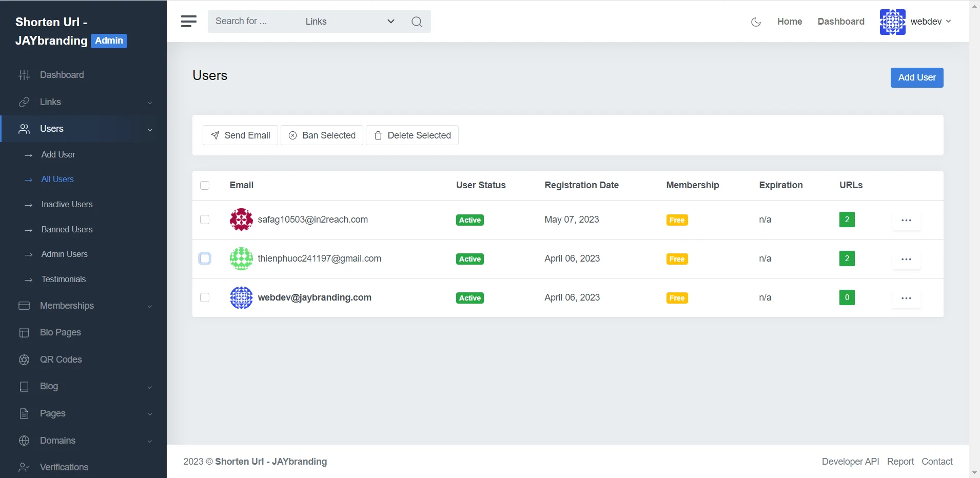The width and height of the screenshot is (980, 478).
Task: Check the safag10503@in2reach.com row checkbox
Action: click(x=205, y=220)
